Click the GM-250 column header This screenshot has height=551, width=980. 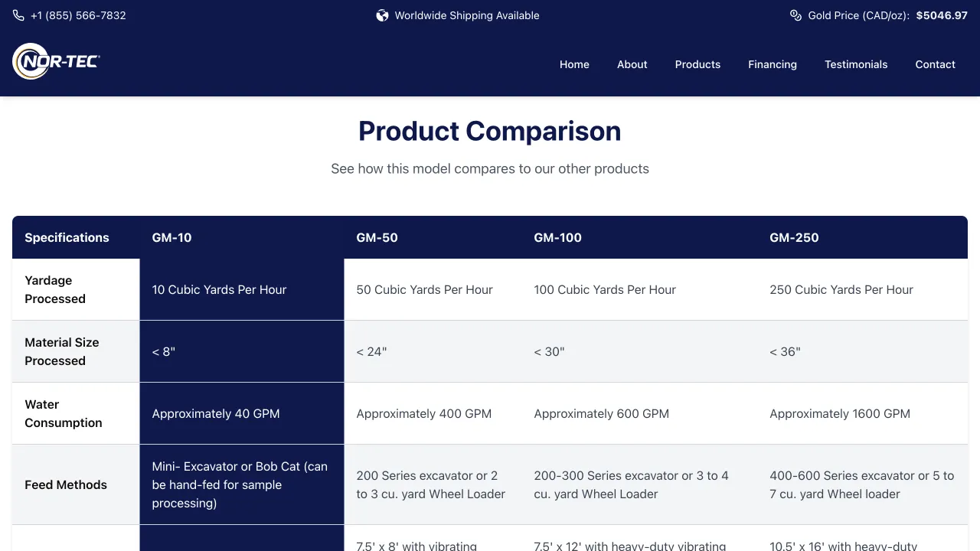coord(794,237)
